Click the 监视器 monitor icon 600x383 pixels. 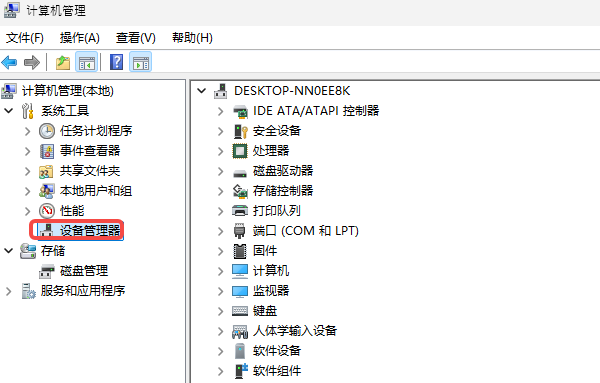(240, 292)
